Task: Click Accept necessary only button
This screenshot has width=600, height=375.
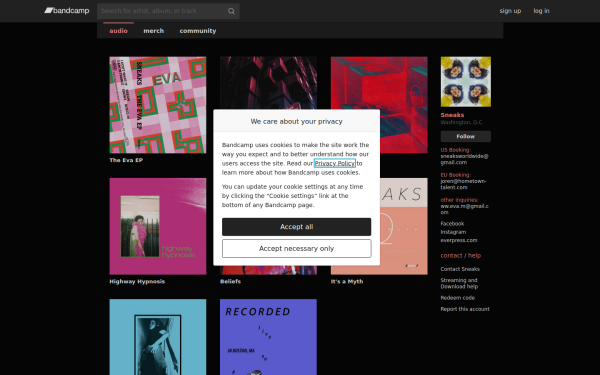Action: 297,249
